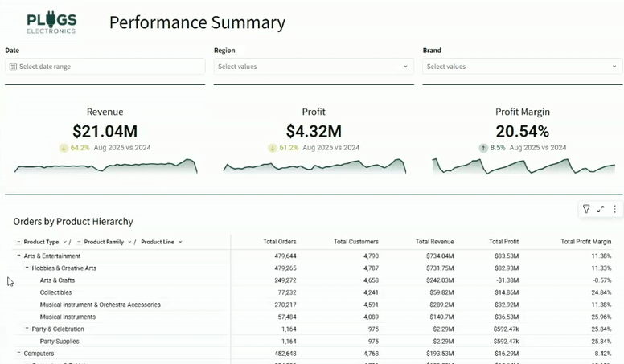Open the Region select values dropdown

pos(314,67)
